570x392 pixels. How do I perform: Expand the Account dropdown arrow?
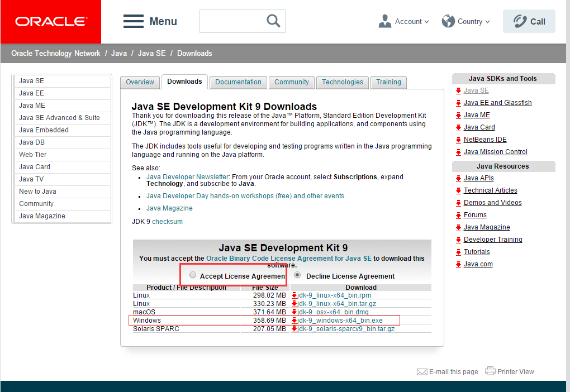point(426,22)
